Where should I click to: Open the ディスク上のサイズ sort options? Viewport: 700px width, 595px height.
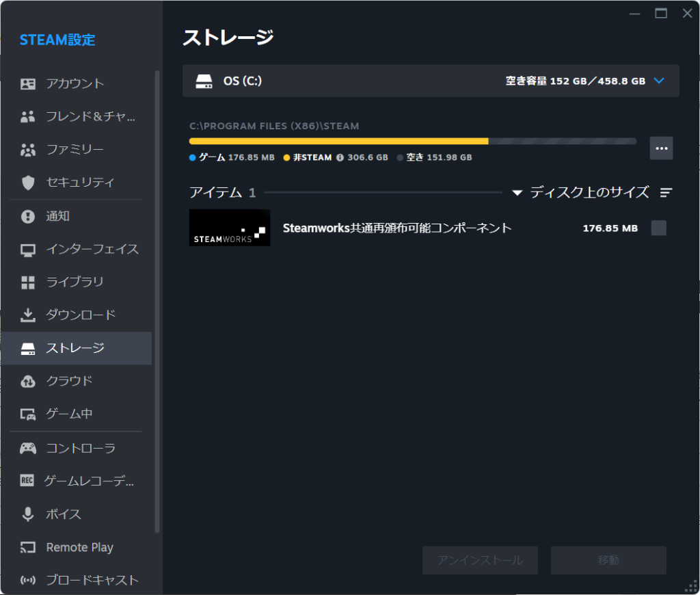pyautogui.click(x=667, y=193)
